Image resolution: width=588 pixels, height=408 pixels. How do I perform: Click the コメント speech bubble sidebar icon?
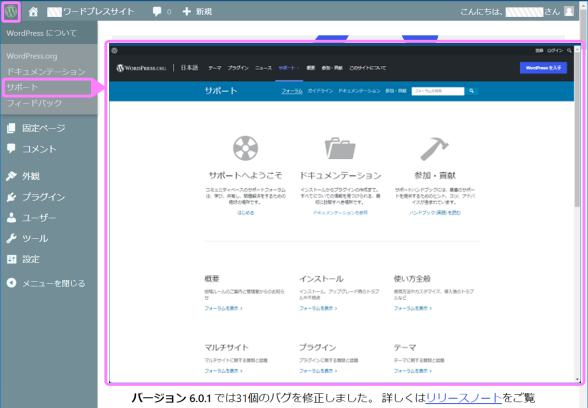click(x=11, y=148)
